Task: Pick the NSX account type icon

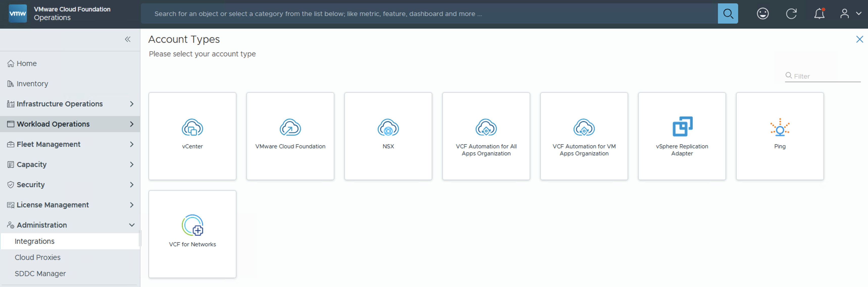Action: coord(388,128)
